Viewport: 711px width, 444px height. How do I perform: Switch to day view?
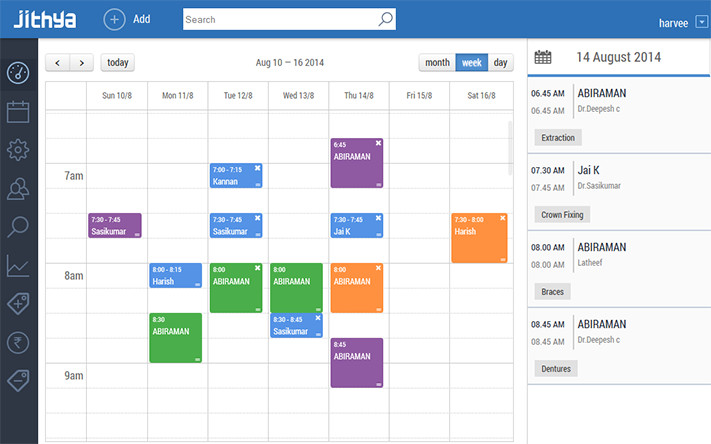tap(500, 63)
